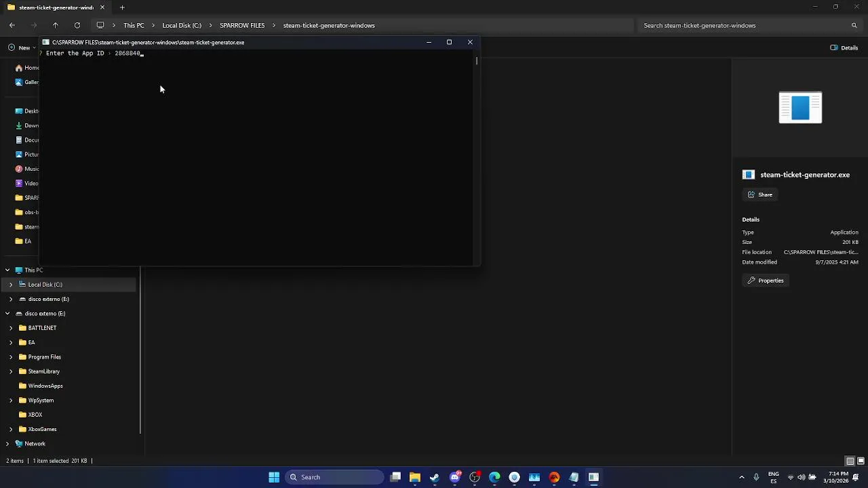Click the steam-ticket-generator-windows breadcrumb
The height and width of the screenshot is (488, 868).
point(329,25)
